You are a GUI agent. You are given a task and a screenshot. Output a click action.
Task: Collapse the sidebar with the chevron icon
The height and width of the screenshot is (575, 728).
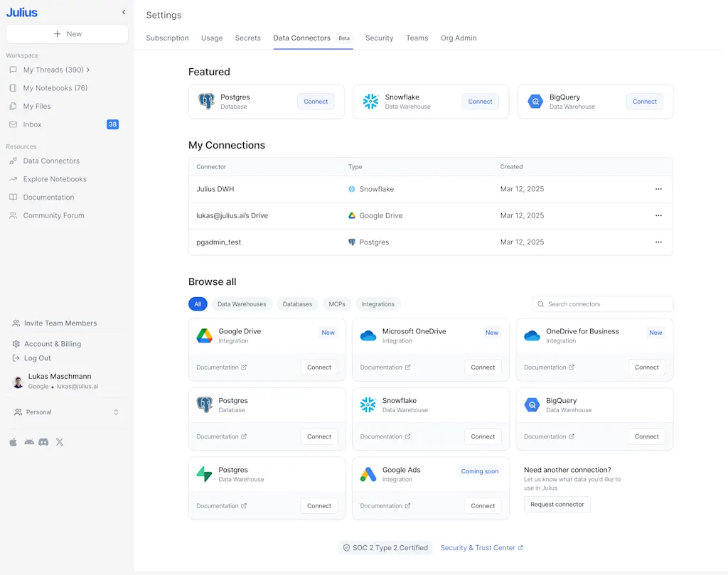tap(124, 12)
